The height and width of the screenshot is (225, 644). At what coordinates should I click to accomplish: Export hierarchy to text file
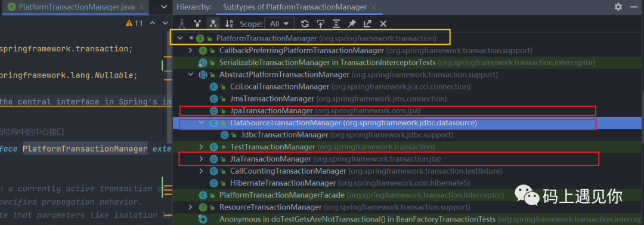(x=367, y=24)
